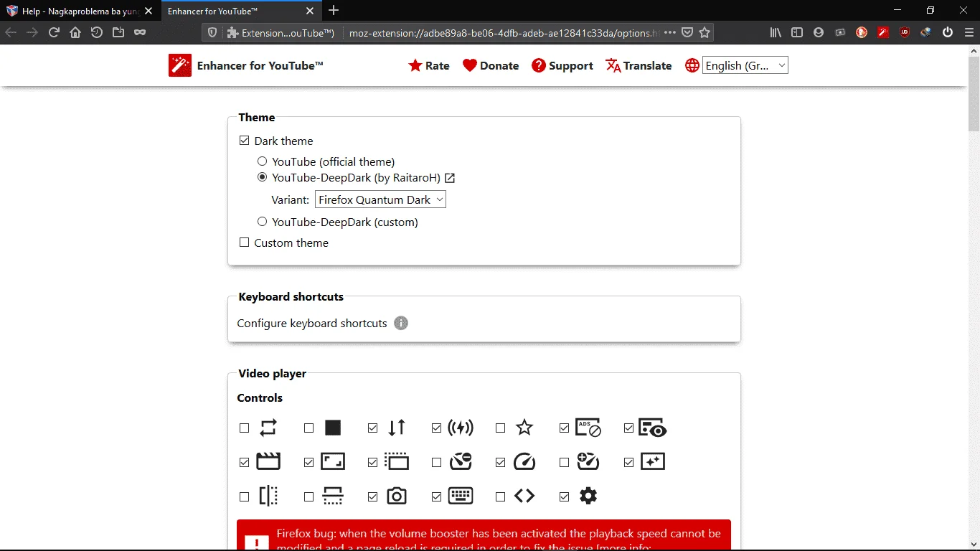Screen dimensions: 980x551
Task: Click the private mask toolbar icon
Action: [140, 32]
